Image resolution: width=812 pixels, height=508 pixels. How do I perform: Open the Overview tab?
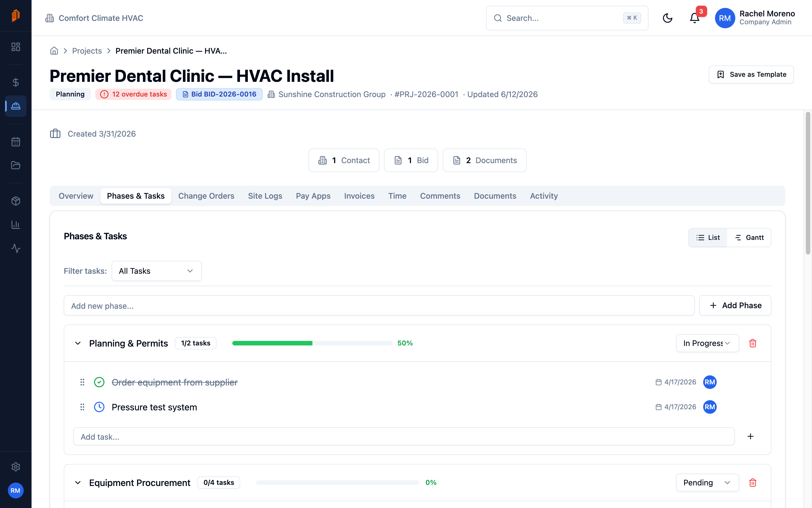76,196
